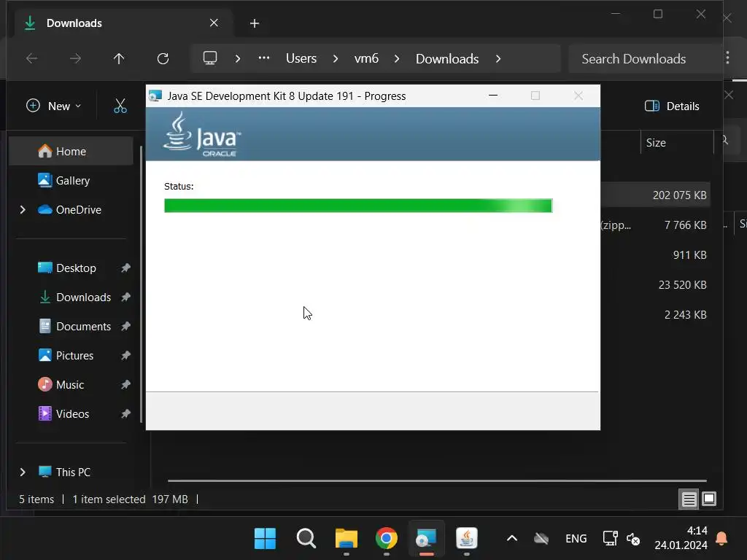Image resolution: width=747 pixels, height=560 pixels.
Task: Unpin Music using its pin icon
Action: [125, 385]
